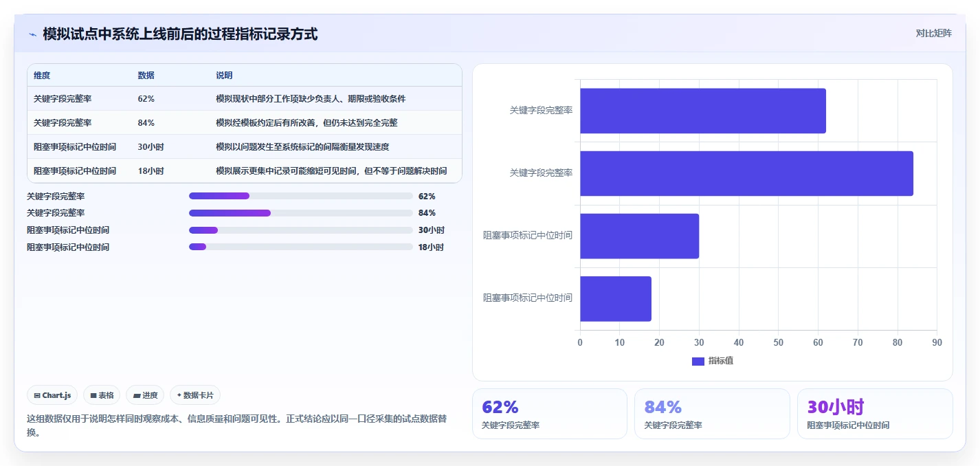Click the 进度 chip
The height and width of the screenshot is (466, 980).
(x=145, y=395)
